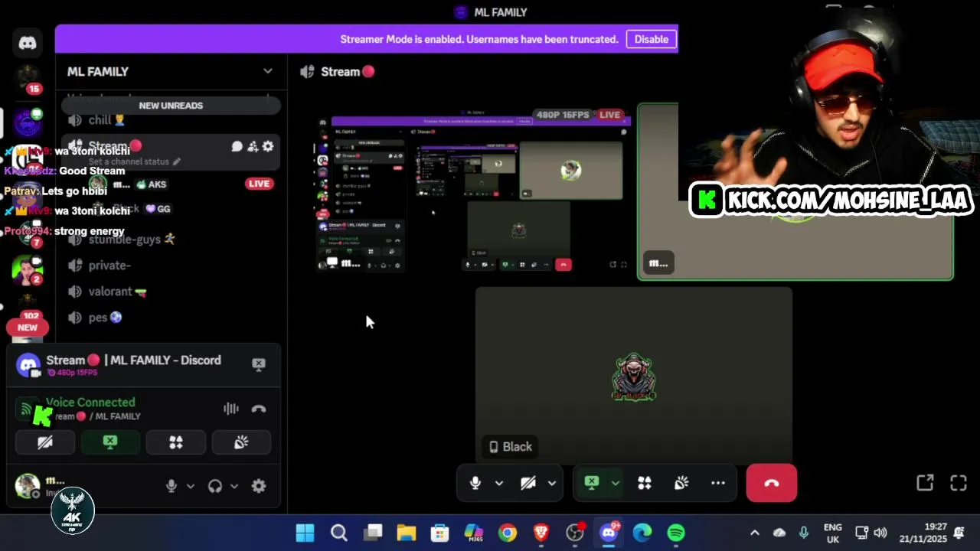This screenshot has height=551, width=980.
Task: Switch to Spotify from taskbar
Action: (676, 533)
